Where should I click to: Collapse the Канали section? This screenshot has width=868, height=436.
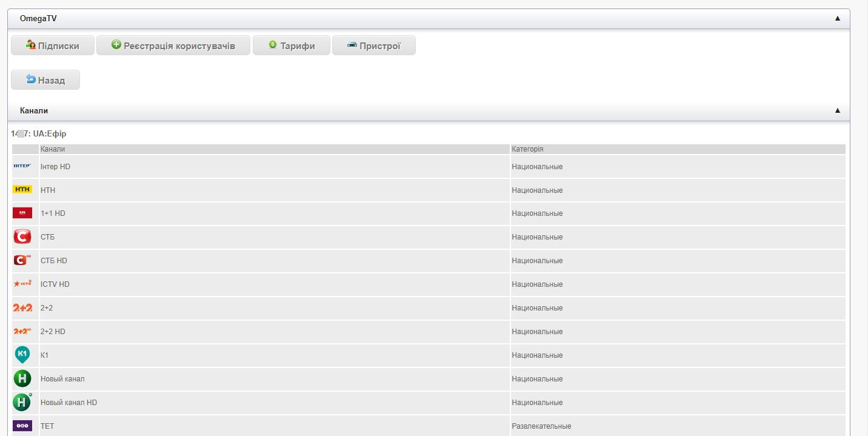click(837, 111)
